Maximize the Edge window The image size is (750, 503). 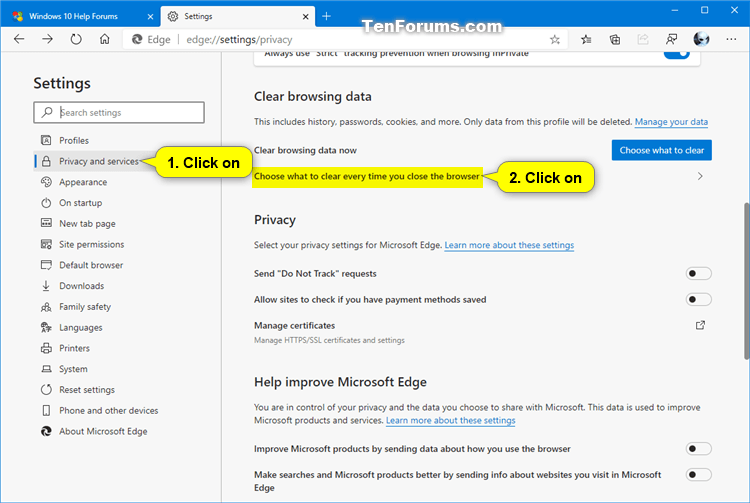705,10
